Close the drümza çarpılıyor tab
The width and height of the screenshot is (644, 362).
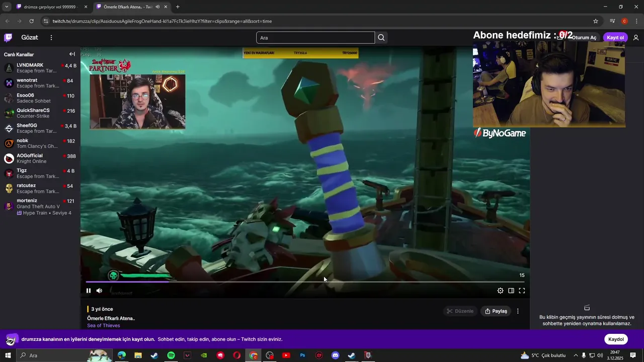pos(86,7)
